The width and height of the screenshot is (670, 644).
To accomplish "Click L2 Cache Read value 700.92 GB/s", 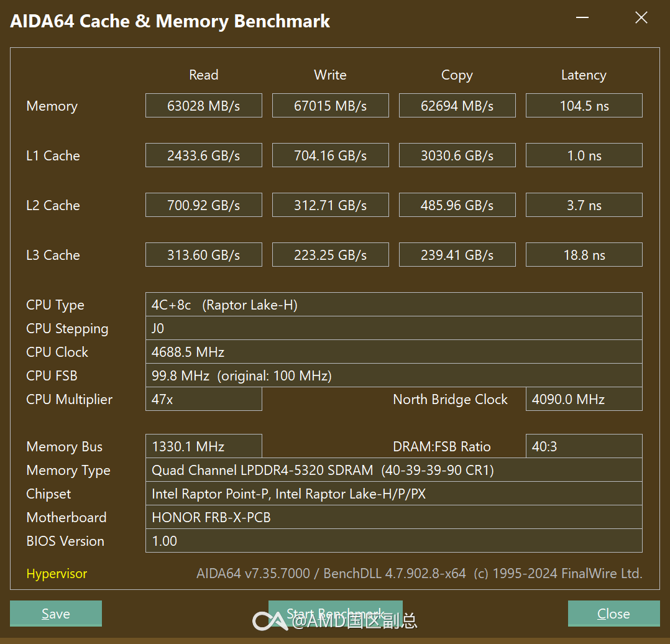I will point(204,205).
